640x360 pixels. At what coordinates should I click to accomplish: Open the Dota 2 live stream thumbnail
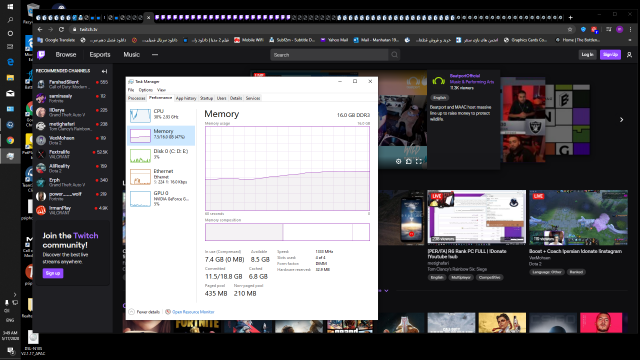tap(578, 218)
